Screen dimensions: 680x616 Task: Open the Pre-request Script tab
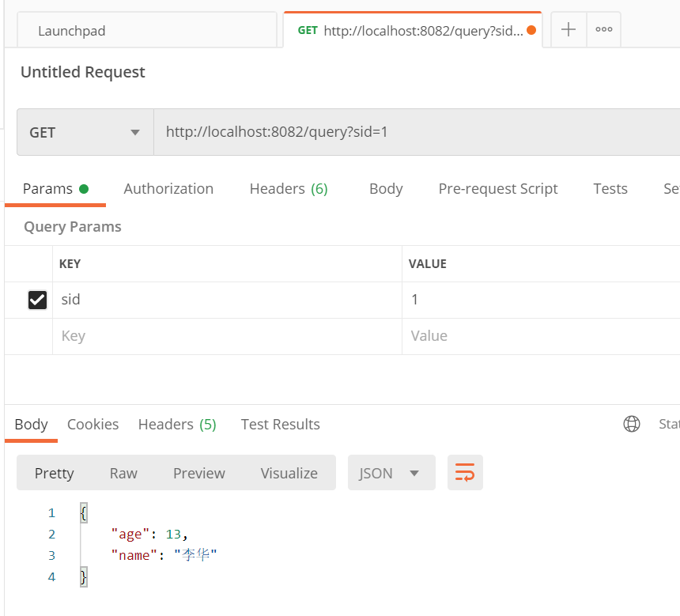[x=498, y=188]
